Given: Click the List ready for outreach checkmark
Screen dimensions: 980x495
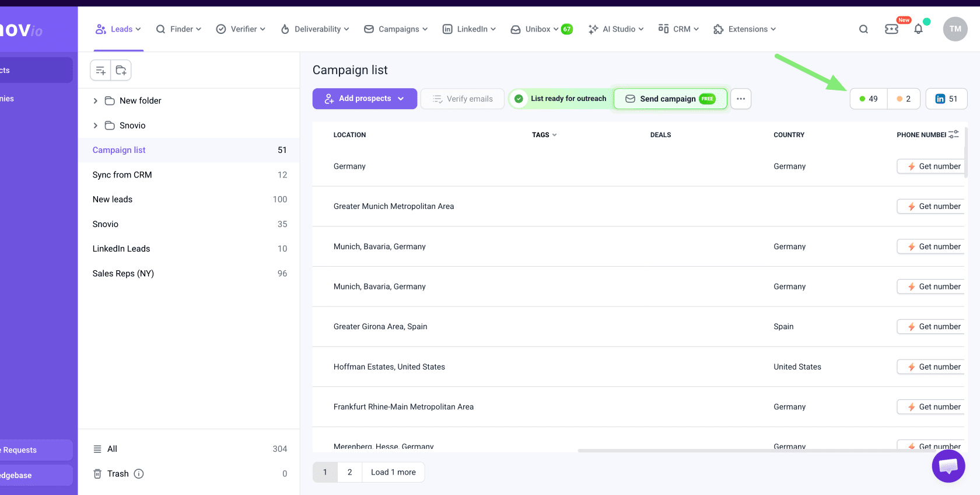Looking at the screenshot, I should [519, 99].
